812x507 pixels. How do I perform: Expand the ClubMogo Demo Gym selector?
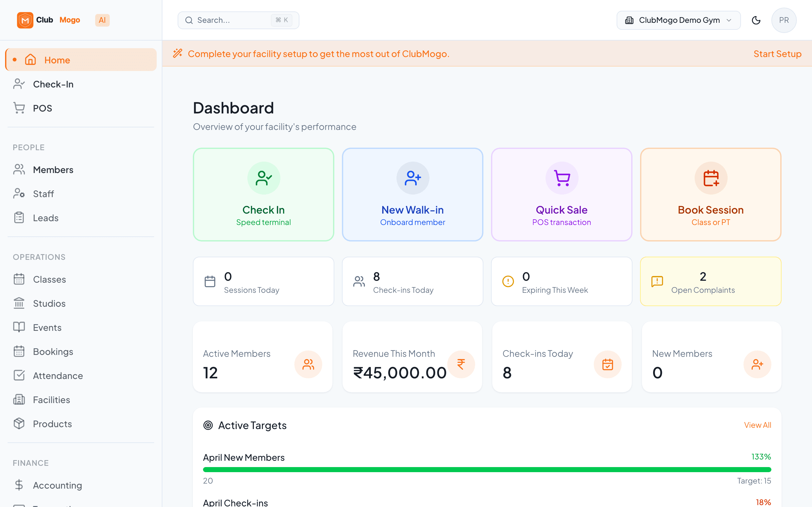pos(678,20)
